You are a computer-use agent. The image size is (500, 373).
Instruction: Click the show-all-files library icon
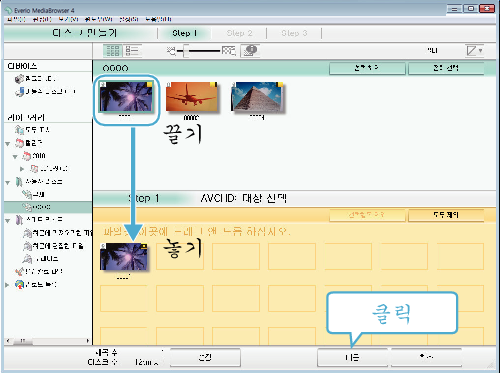click(19, 130)
